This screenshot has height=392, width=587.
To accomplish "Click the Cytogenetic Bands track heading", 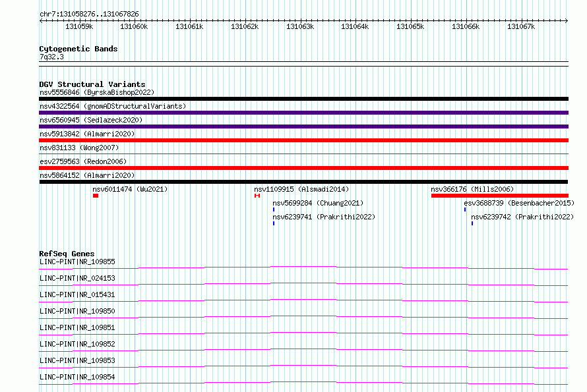I will [78, 49].
